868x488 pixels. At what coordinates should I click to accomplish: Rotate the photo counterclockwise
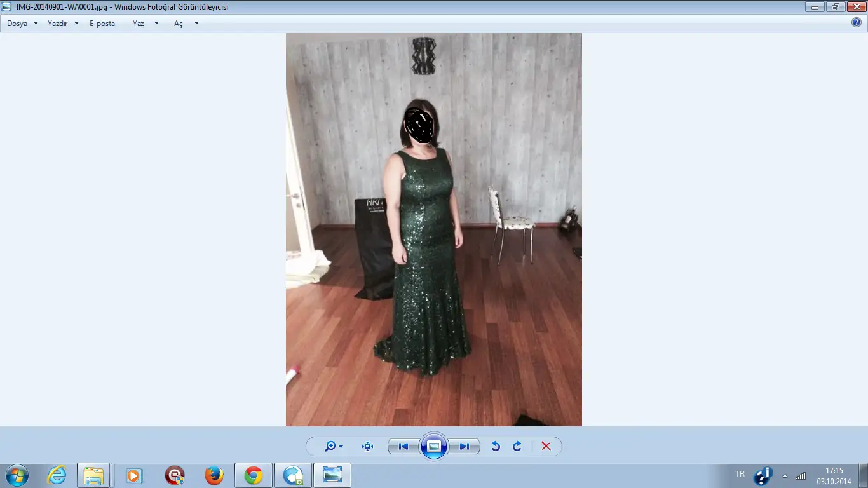tap(496, 447)
